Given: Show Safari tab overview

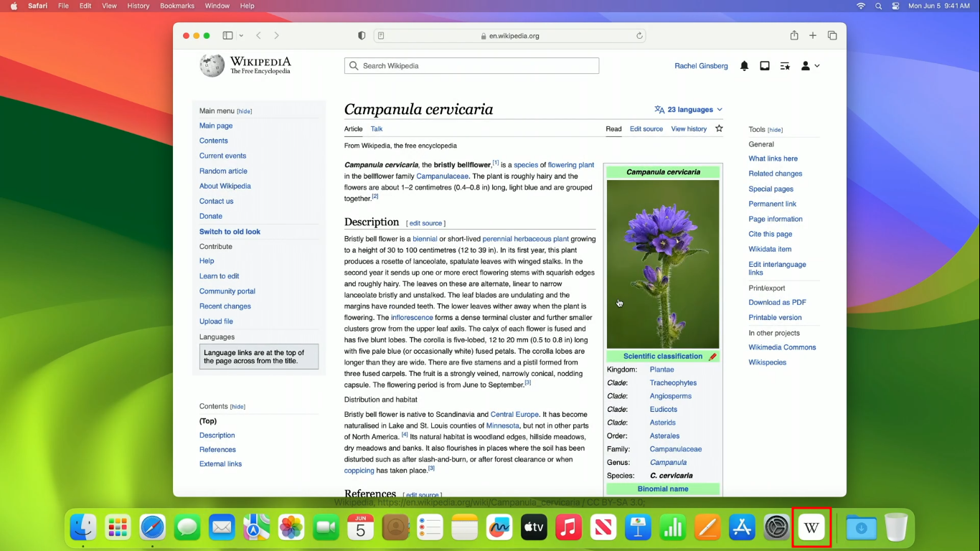Looking at the screenshot, I should coord(832,35).
